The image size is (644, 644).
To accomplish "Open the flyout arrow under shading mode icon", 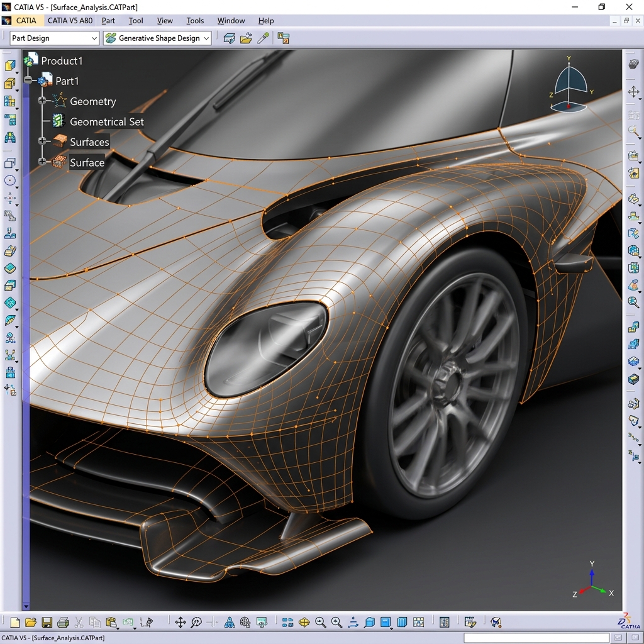I will point(391,628).
